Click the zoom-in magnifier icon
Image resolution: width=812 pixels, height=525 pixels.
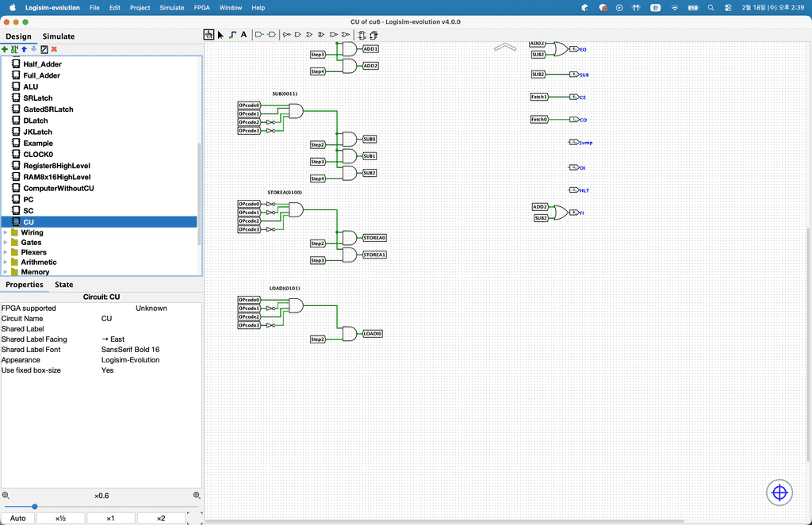pos(196,496)
